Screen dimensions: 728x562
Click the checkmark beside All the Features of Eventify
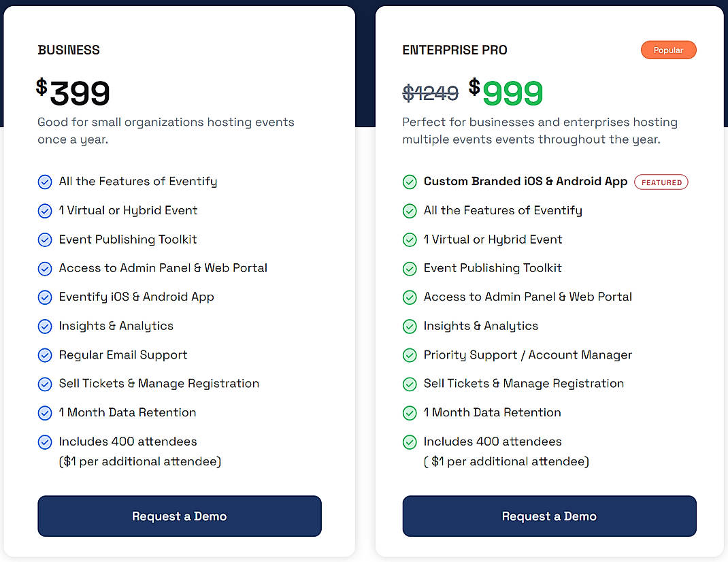click(45, 182)
